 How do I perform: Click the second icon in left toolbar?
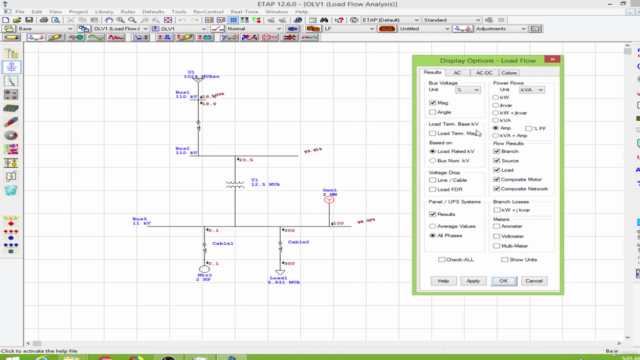11,67
